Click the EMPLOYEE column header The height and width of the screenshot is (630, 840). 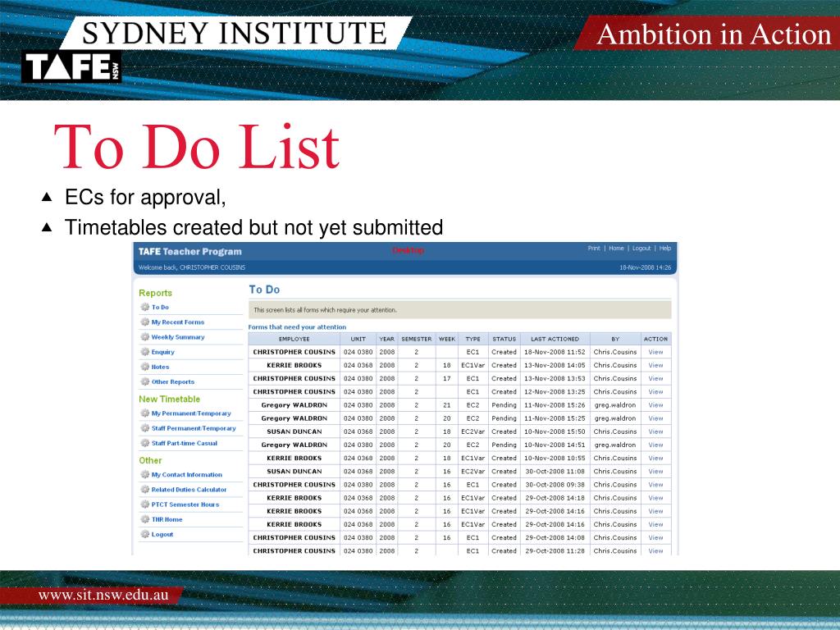(294, 339)
